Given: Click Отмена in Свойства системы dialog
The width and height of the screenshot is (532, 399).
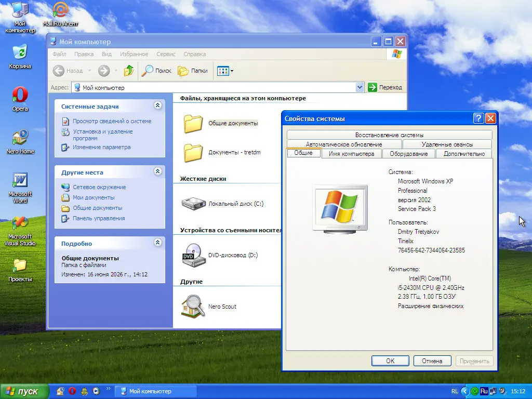Looking at the screenshot, I should coord(432,361).
